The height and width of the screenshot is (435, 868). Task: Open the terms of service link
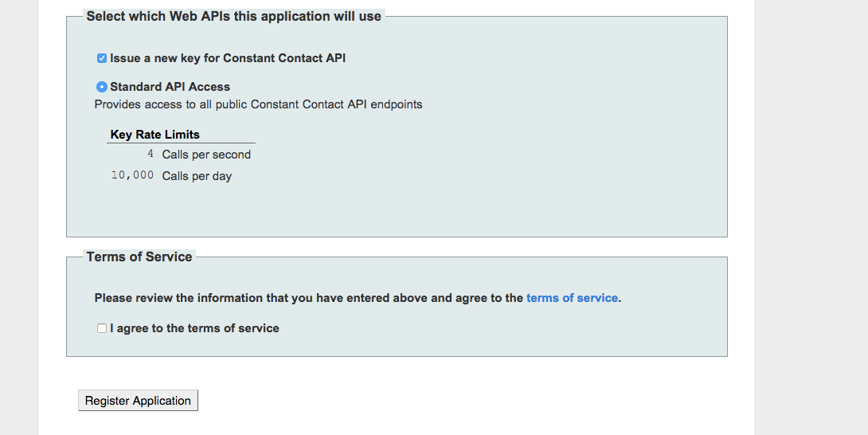pyautogui.click(x=572, y=298)
